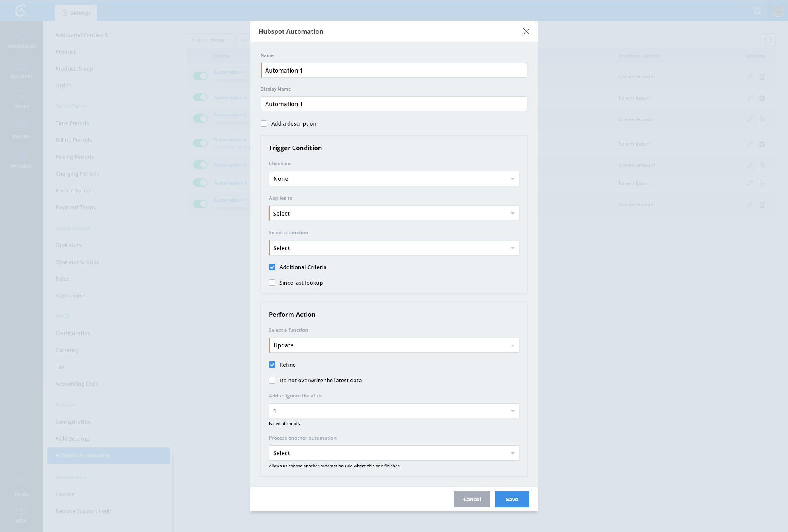Open Process another automation dropdown
Screen dimensions: 788x532
coord(394,453)
